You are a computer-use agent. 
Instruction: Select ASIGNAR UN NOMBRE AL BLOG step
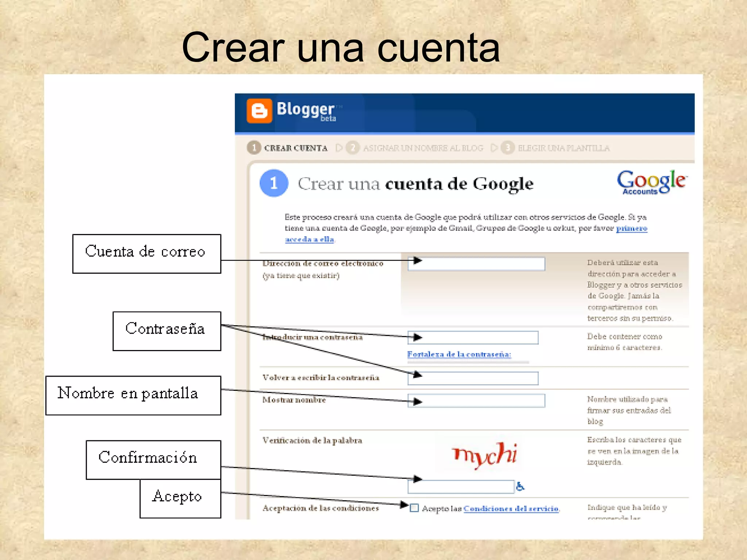click(x=423, y=148)
